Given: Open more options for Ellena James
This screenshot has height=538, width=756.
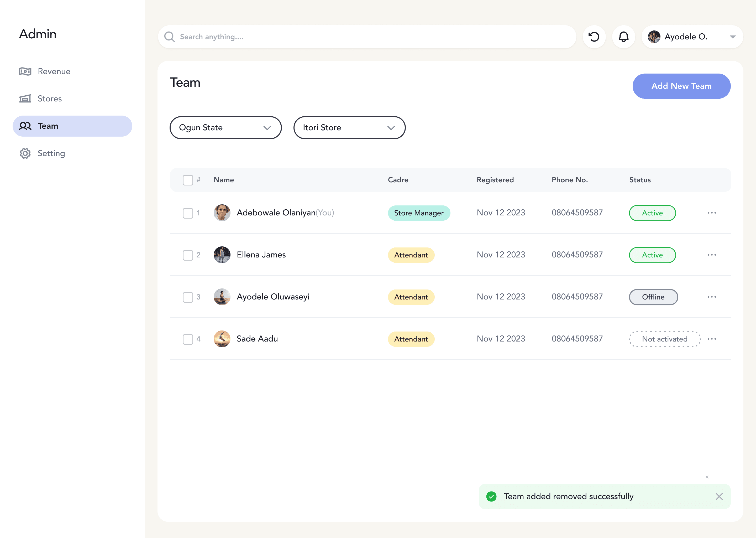Looking at the screenshot, I should [712, 255].
